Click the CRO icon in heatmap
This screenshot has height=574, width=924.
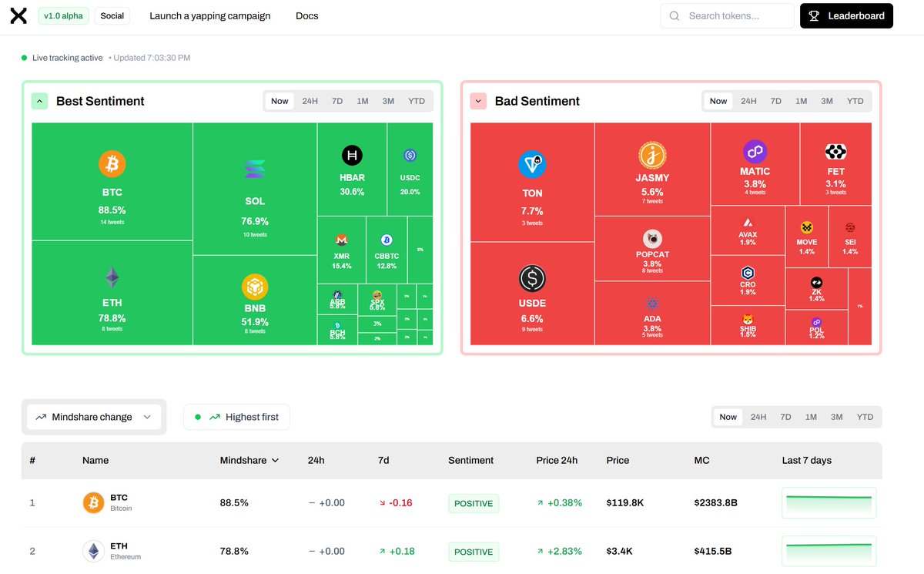click(748, 273)
